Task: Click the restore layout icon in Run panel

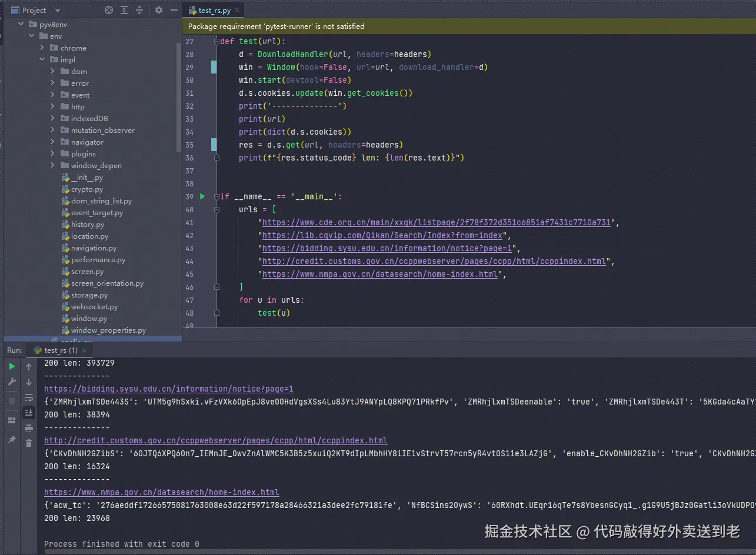Action: [x=12, y=420]
